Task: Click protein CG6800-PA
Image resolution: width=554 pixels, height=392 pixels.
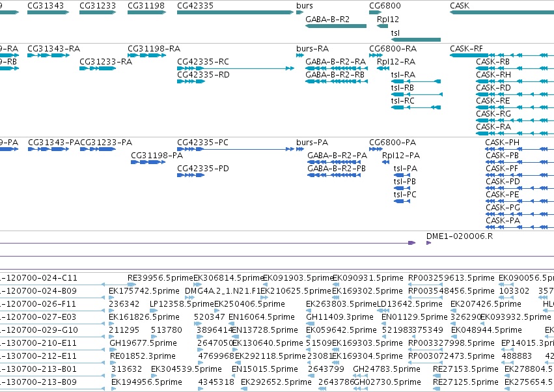Action: click(x=376, y=149)
